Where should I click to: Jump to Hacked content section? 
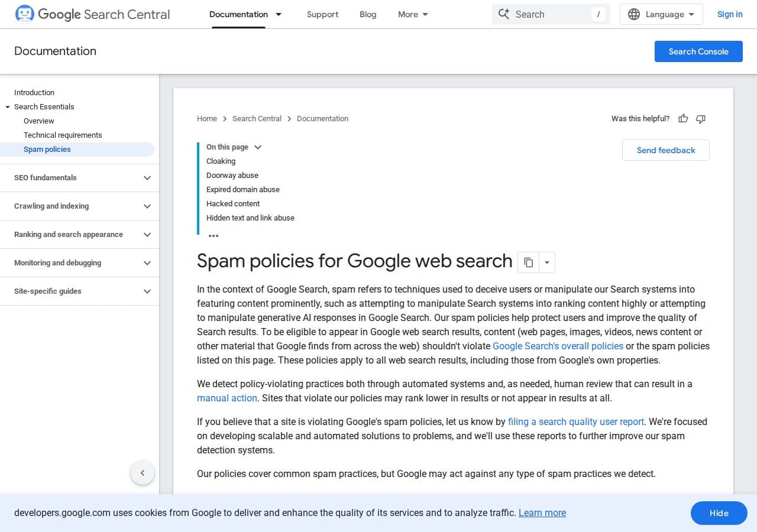coord(233,204)
